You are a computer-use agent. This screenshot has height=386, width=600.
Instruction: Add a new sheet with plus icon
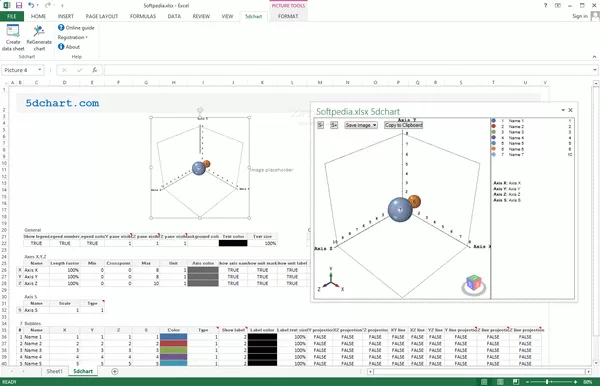tap(114, 371)
